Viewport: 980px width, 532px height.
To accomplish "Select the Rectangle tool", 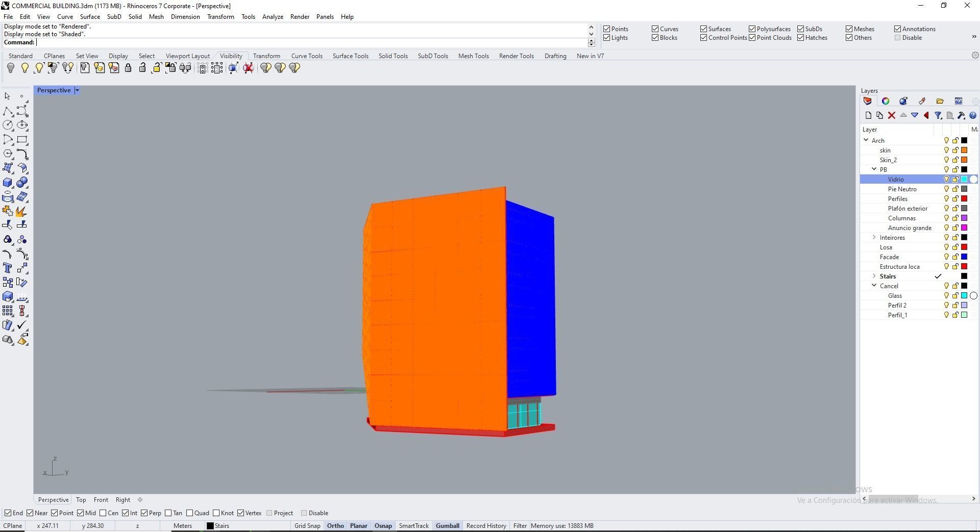I will point(22,139).
